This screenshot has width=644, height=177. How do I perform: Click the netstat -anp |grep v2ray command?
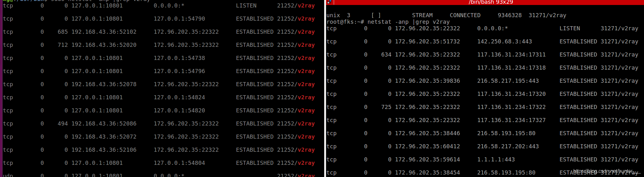(x=409, y=22)
